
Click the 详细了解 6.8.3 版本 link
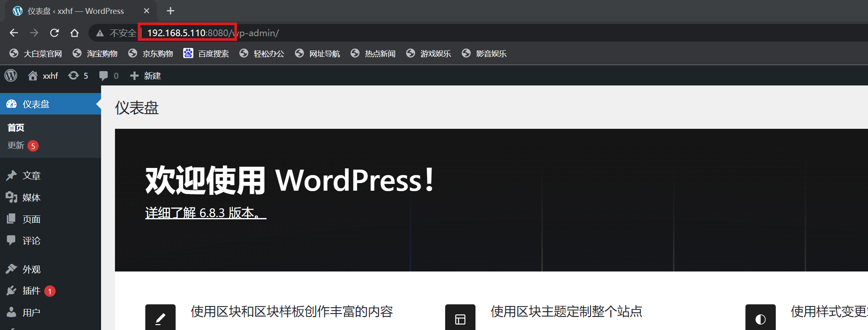click(206, 213)
